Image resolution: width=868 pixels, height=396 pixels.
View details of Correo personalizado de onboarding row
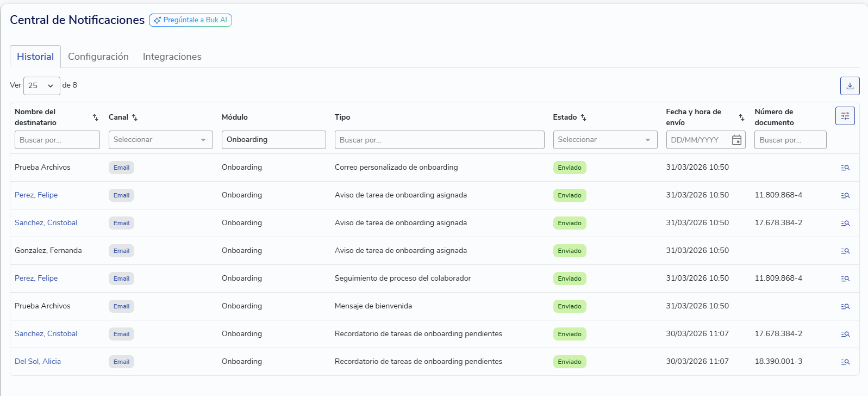[x=845, y=168]
